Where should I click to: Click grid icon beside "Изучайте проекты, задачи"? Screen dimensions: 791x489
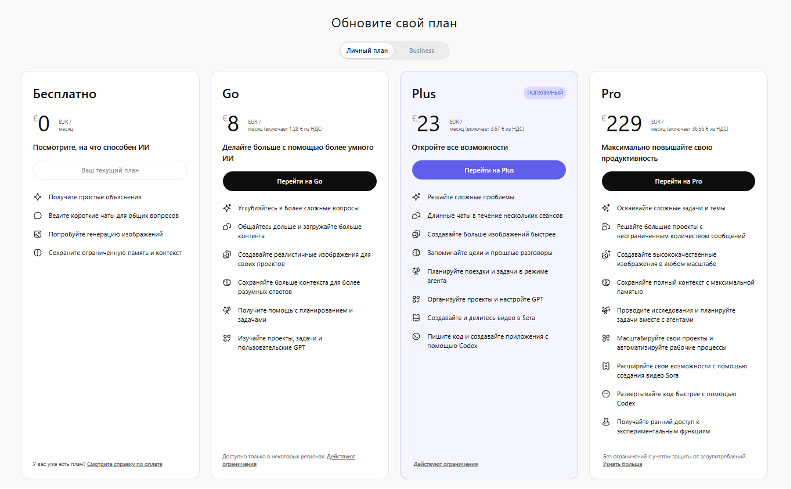point(227,339)
